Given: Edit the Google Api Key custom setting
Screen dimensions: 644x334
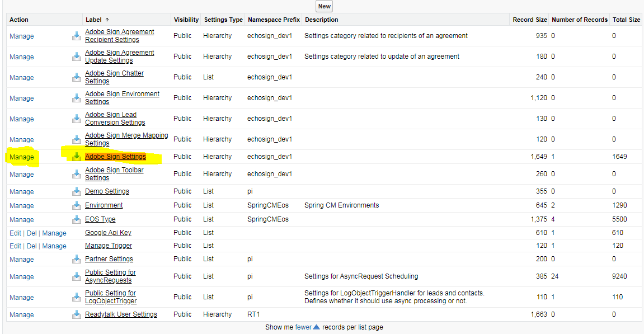Looking at the screenshot, I should click(15, 233).
